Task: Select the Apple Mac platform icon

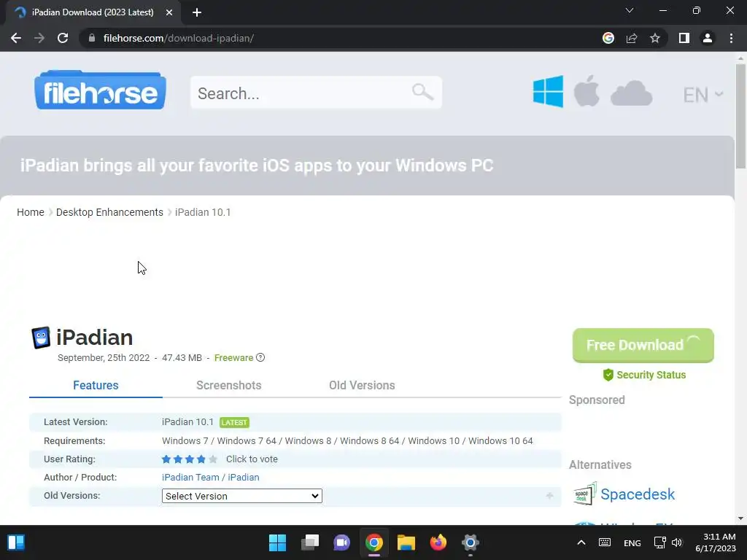Action: coord(587,91)
